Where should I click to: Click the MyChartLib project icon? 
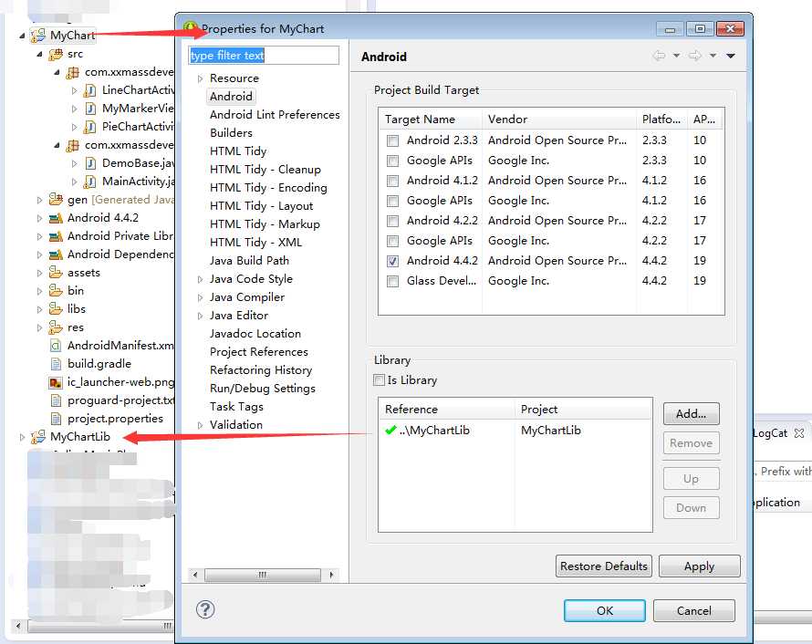coord(38,437)
